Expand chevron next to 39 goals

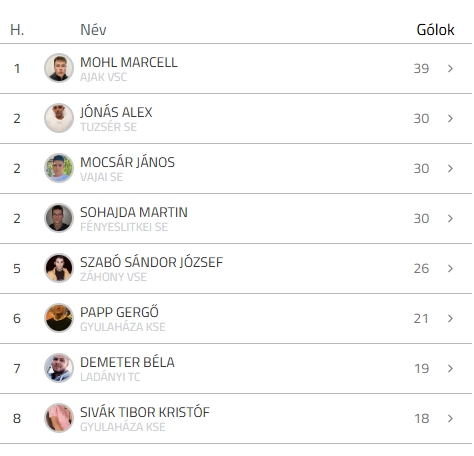click(x=450, y=68)
